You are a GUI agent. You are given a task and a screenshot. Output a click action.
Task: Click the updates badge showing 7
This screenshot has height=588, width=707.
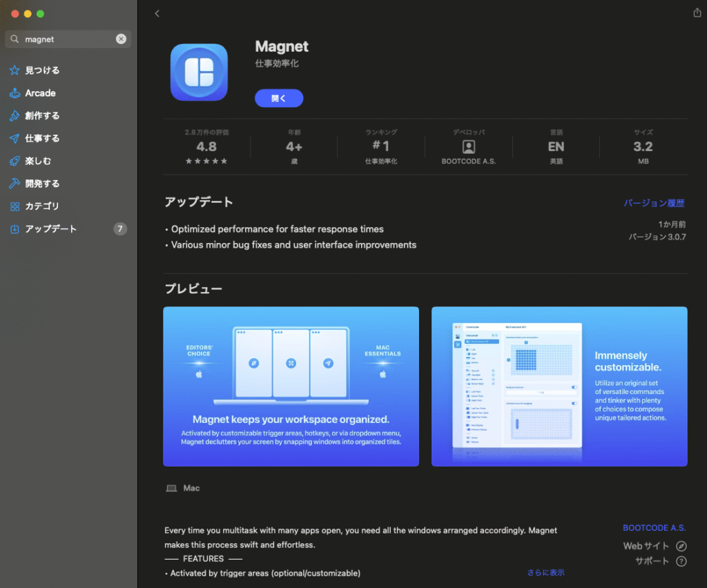(120, 229)
